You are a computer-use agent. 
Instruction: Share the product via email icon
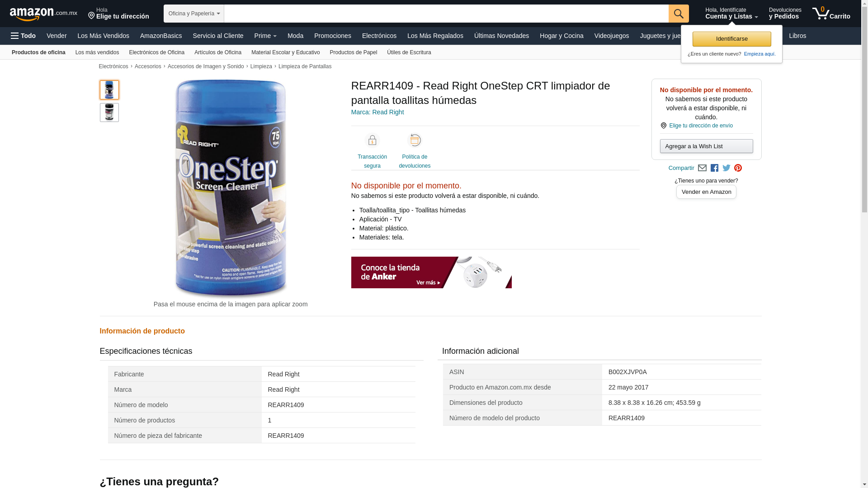point(702,168)
